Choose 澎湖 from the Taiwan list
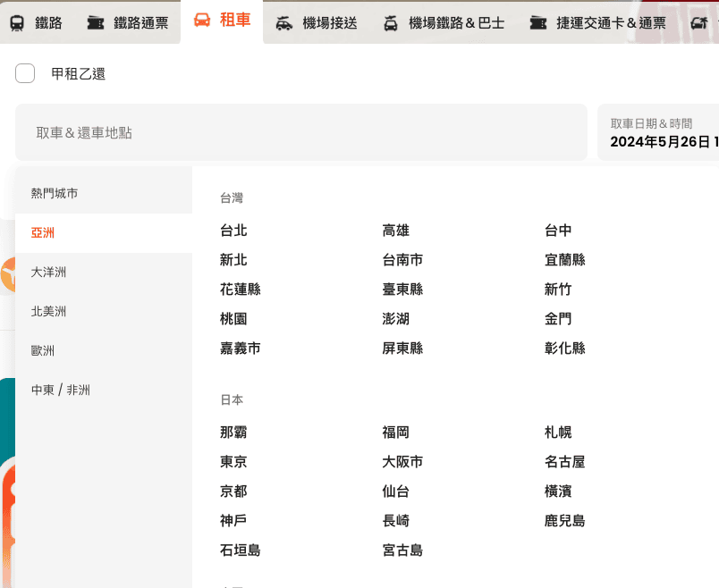The image size is (719, 588). click(x=396, y=319)
